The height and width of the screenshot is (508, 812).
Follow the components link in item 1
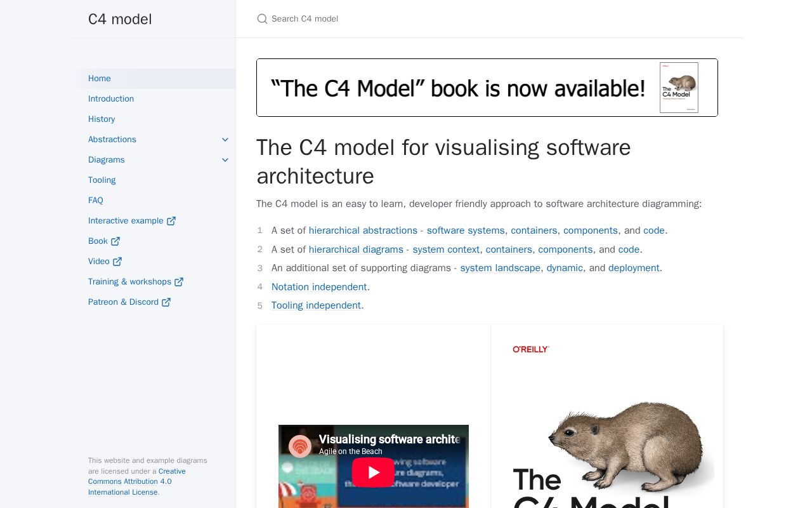[x=591, y=231]
